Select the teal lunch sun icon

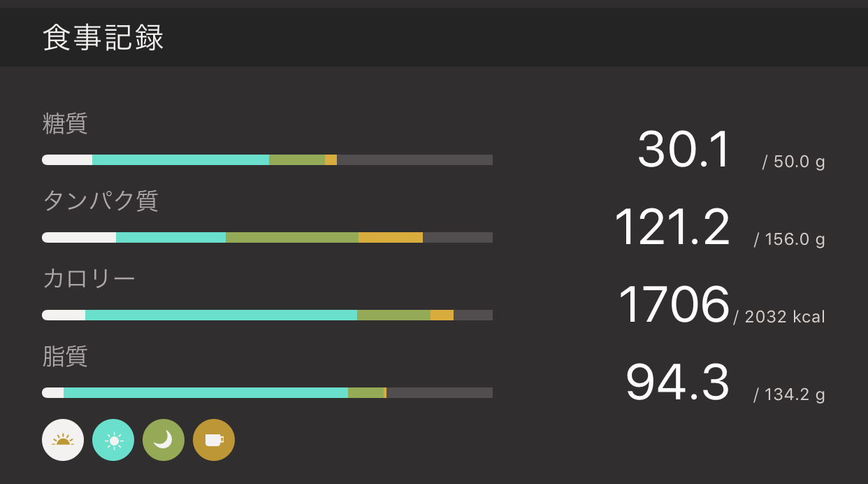point(113,440)
